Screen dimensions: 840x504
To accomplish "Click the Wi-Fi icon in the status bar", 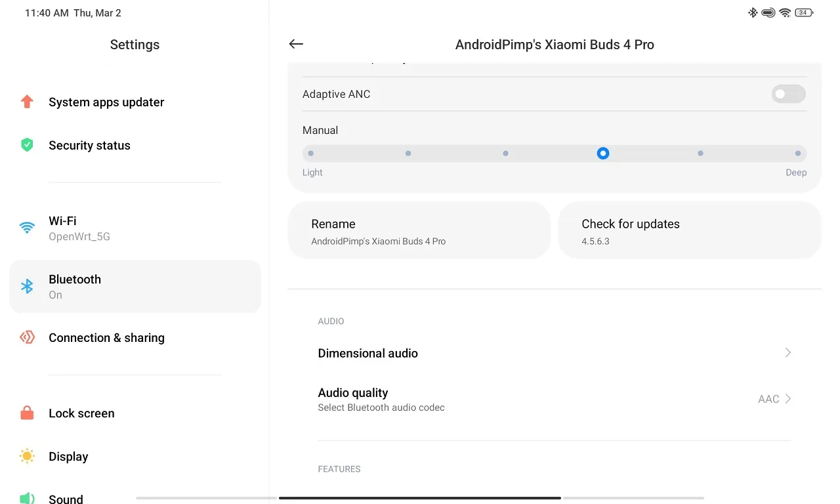I will (x=785, y=12).
